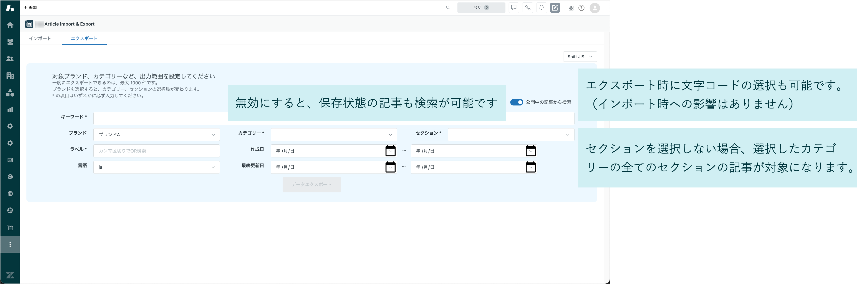
Task: Open the ブランド dropdown showing ブランドA
Action: click(x=157, y=135)
